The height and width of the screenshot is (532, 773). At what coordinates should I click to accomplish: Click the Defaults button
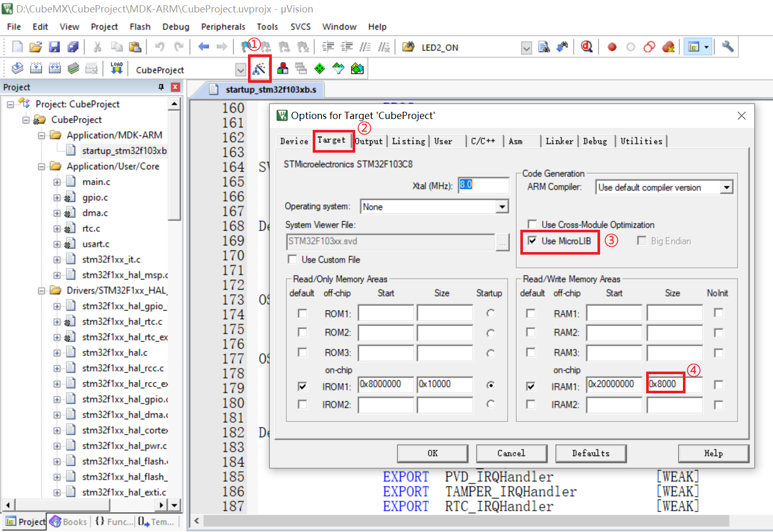click(591, 453)
